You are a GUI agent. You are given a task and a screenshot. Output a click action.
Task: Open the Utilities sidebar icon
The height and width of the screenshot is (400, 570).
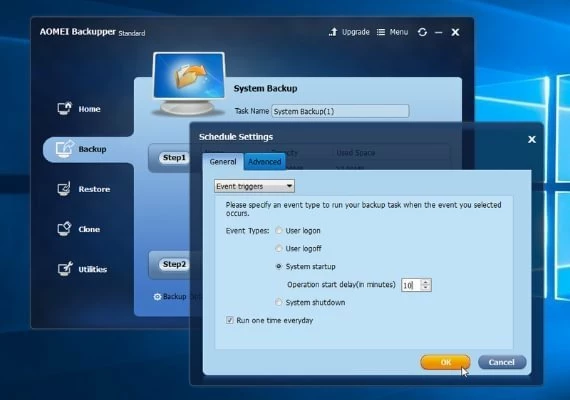pos(65,269)
